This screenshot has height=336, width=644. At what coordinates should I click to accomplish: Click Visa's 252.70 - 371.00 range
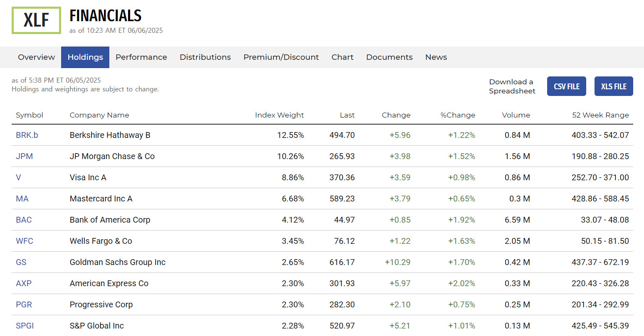pos(600,178)
